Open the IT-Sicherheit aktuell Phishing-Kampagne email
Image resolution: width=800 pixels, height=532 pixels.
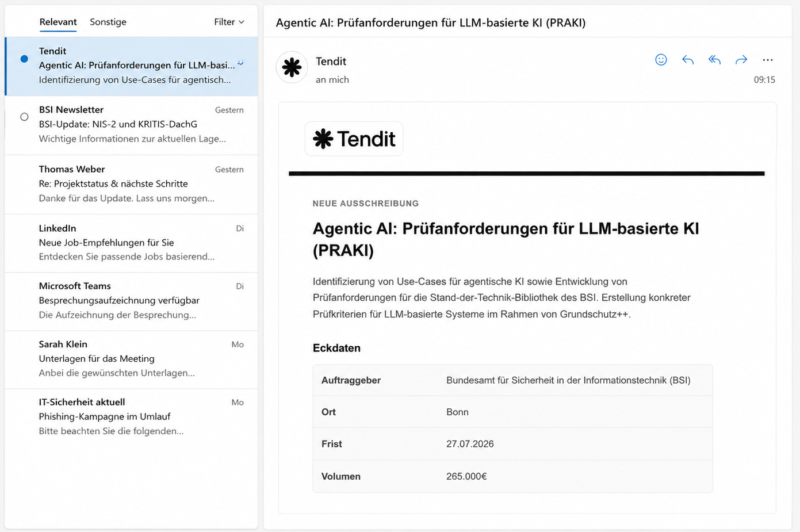pos(132,417)
